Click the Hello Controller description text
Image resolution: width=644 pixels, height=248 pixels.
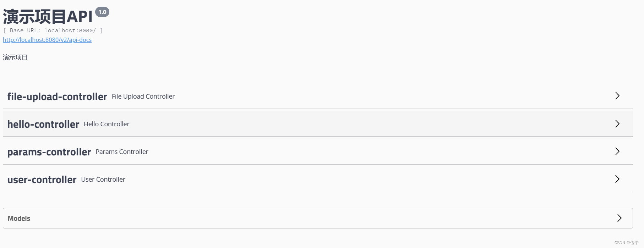point(107,124)
